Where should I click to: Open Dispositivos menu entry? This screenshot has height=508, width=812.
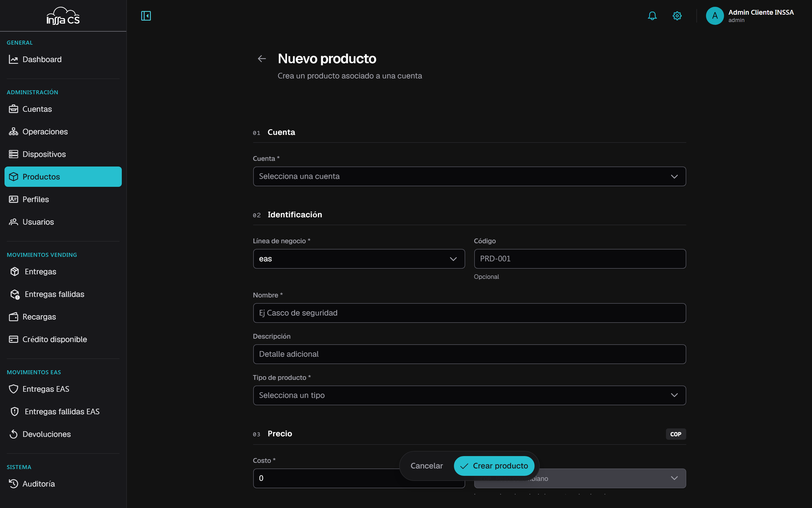click(x=63, y=154)
